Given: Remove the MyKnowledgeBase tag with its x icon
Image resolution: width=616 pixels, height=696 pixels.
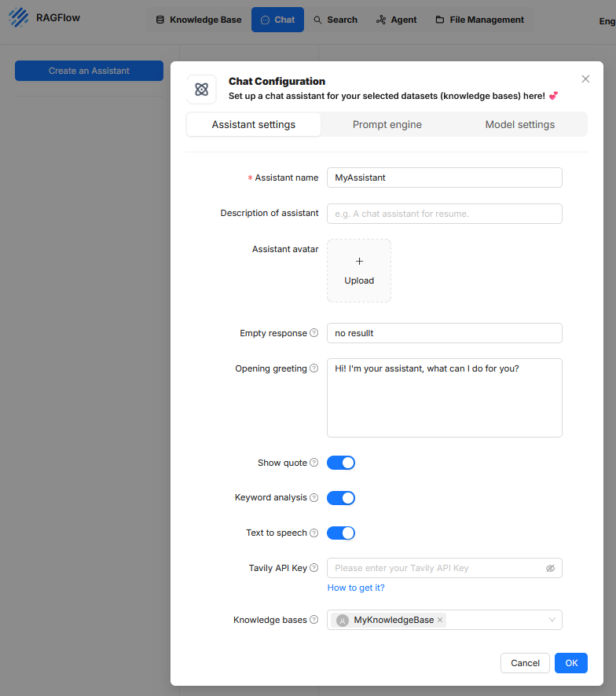Looking at the screenshot, I should (440, 620).
